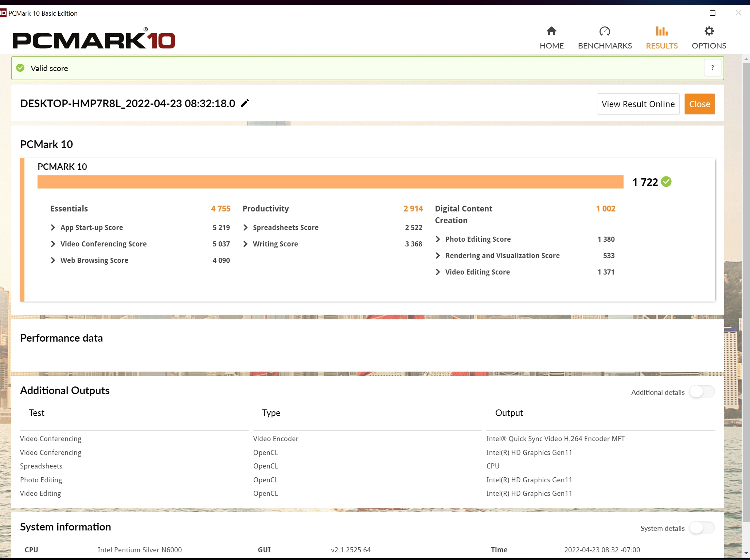Expand Video Editing Score
The width and height of the screenshot is (750, 560).
[438, 272]
